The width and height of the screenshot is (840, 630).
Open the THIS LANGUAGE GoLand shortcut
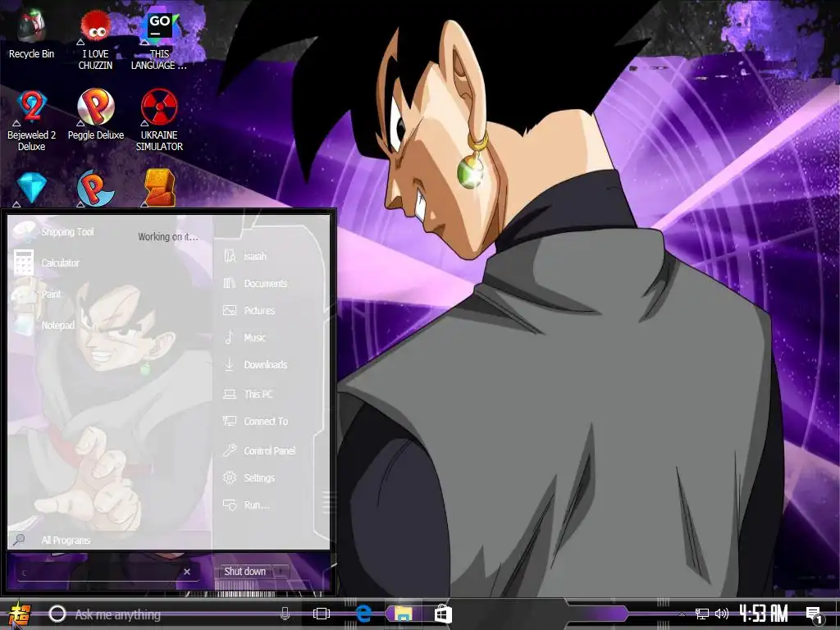point(159,39)
